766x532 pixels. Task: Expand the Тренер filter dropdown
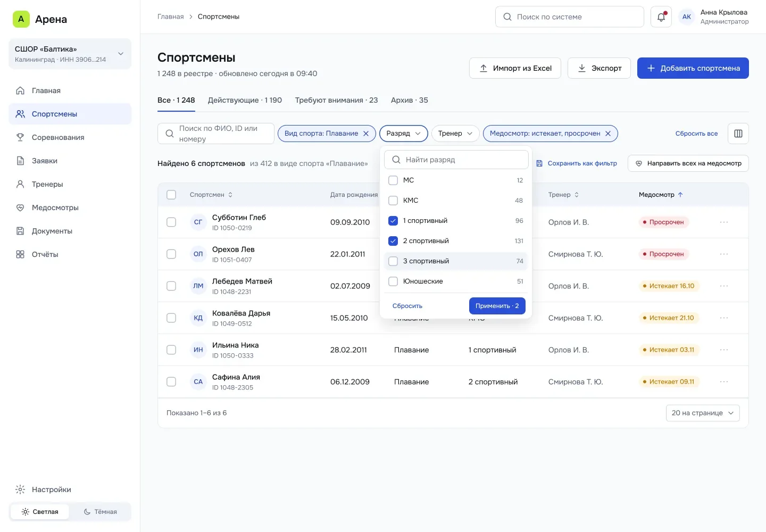[455, 134]
